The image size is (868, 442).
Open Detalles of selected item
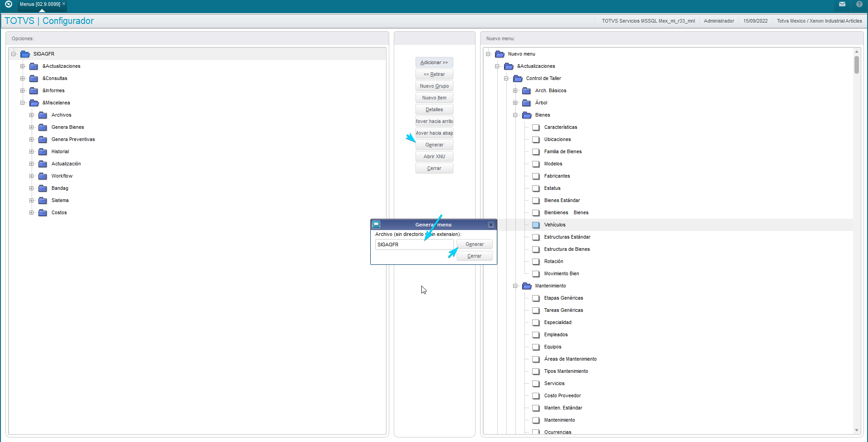click(x=434, y=109)
